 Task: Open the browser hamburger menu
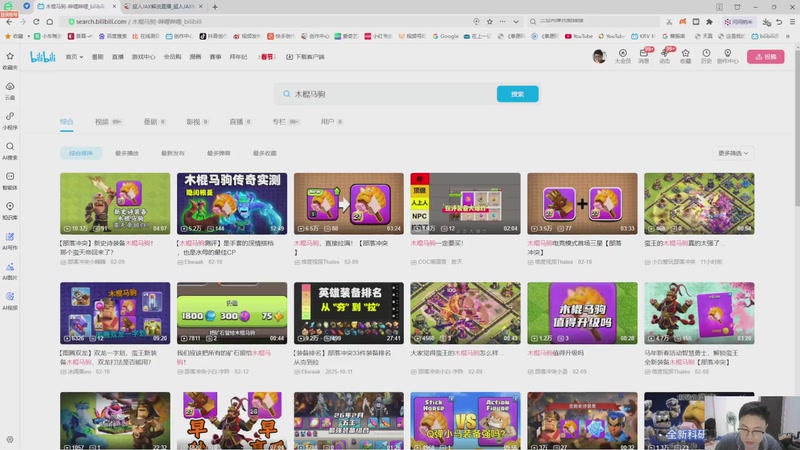point(792,21)
